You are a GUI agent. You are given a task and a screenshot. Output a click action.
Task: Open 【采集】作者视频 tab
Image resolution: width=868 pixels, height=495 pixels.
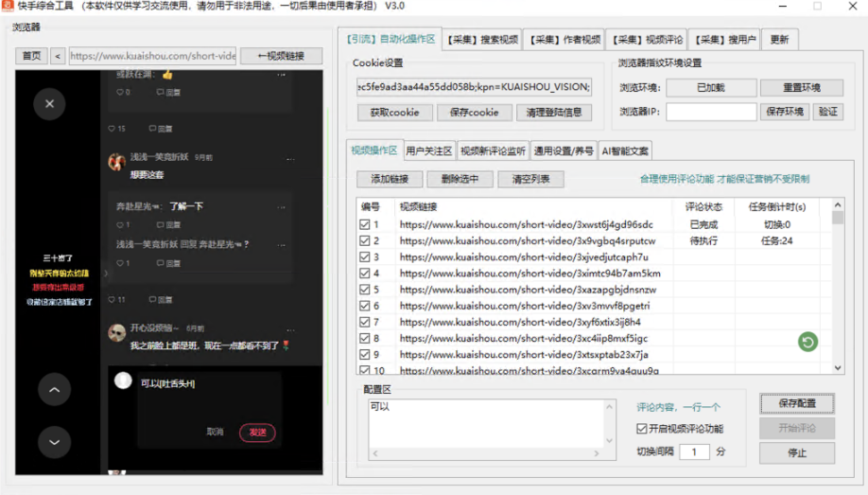pos(564,40)
